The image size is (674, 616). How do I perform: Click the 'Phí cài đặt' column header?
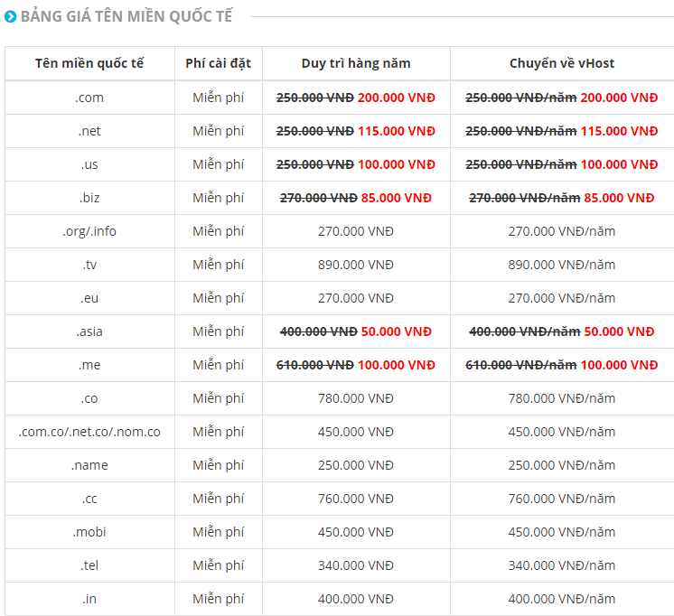(x=218, y=63)
